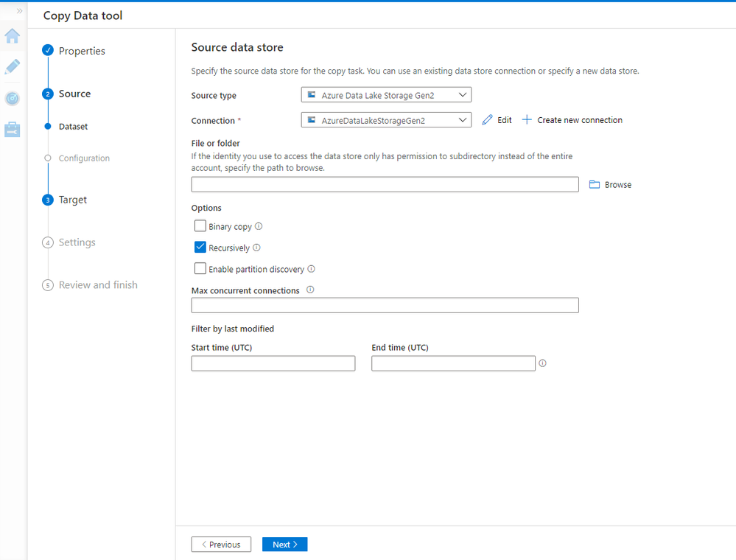Screen dimensions: 736x560
Task: Open the Source type dropdown
Action: click(386, 95)
